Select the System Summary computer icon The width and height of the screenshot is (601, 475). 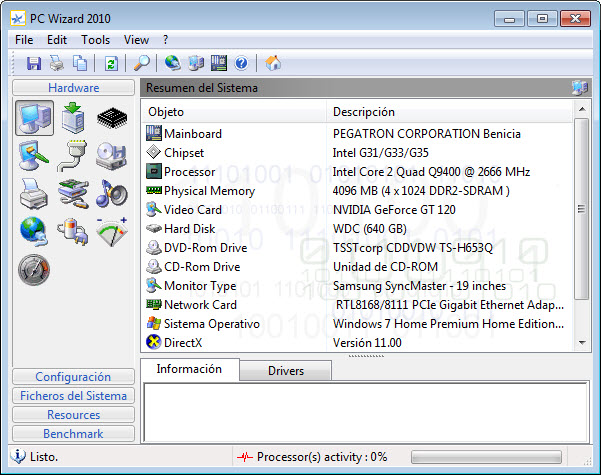pyautogui.click(x=34, y=118)
